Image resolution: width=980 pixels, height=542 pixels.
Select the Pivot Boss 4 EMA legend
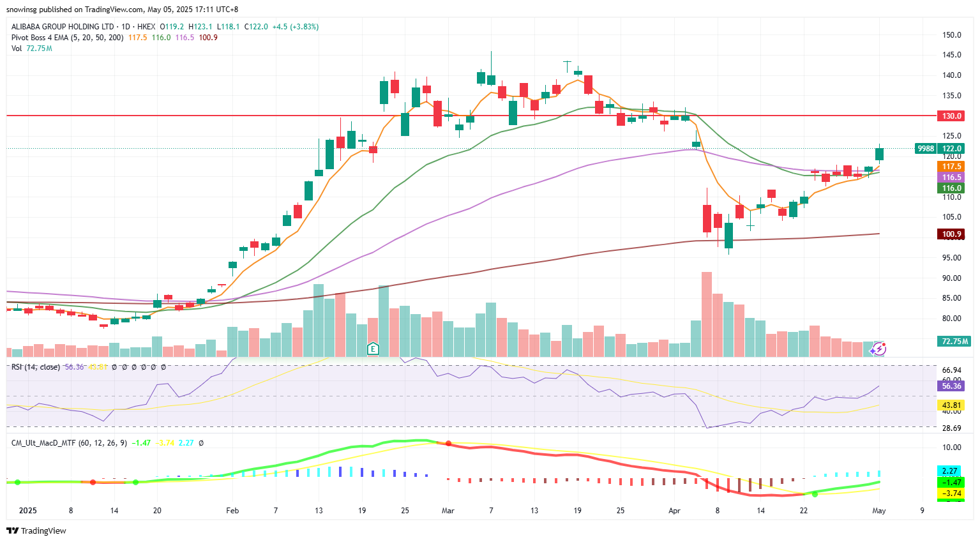tap(67, 38)
